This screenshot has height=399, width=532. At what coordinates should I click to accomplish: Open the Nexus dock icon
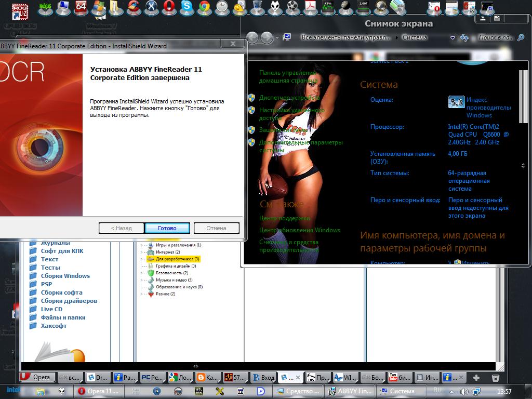[45, 8]
